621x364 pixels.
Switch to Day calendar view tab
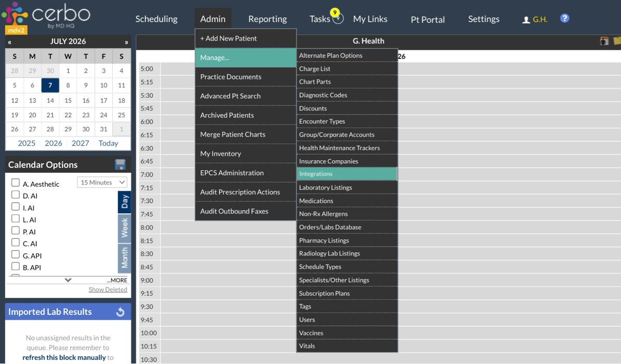124,202
